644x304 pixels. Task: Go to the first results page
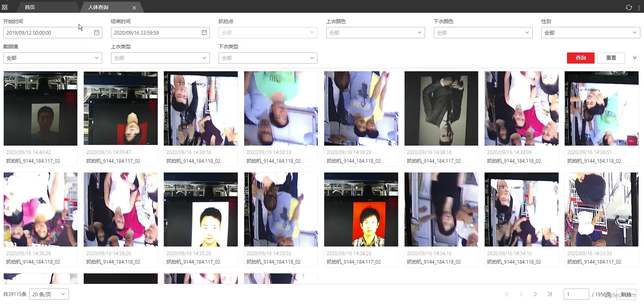click(507, 294)
